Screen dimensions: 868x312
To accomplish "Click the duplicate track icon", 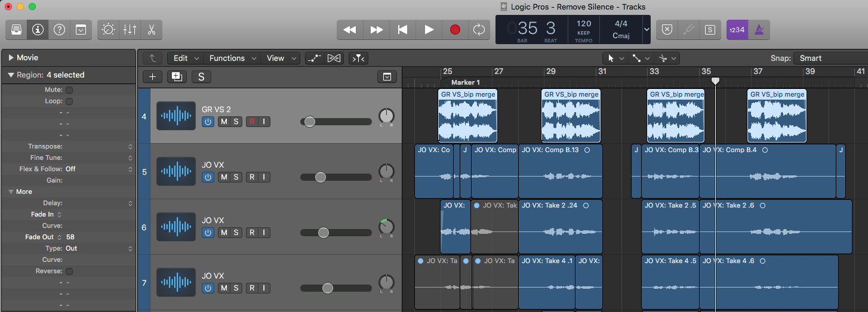I will (x=177, y=76).
